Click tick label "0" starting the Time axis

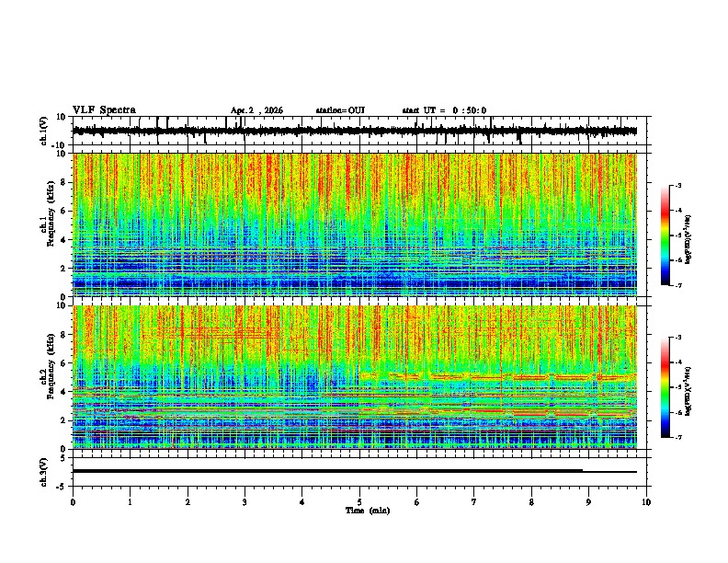click(73, 502)
